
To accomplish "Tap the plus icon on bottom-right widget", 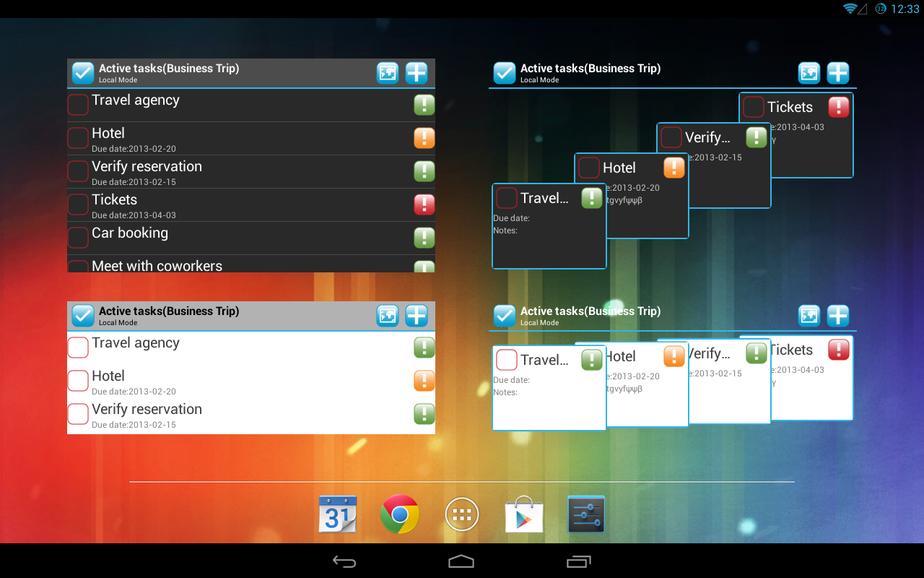I will [x=838, y=316].
